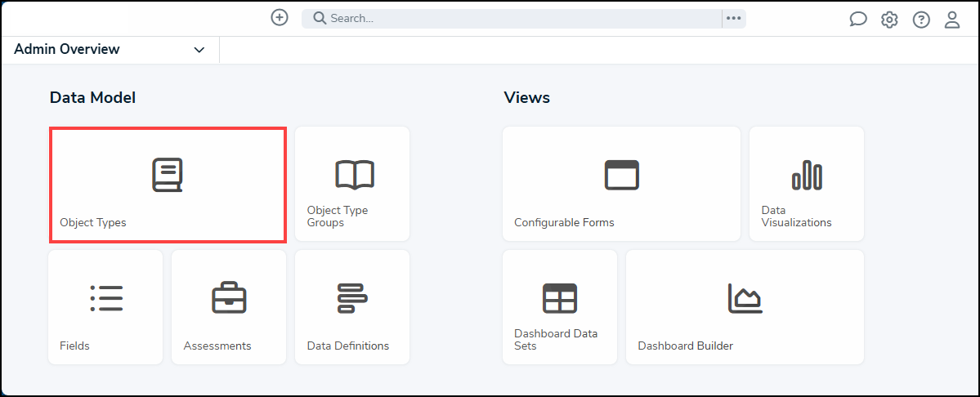Image resolution: width=980 pixels, height=397 pixels.
Task: Click the Object Types book icon
Action: [168, 175]
